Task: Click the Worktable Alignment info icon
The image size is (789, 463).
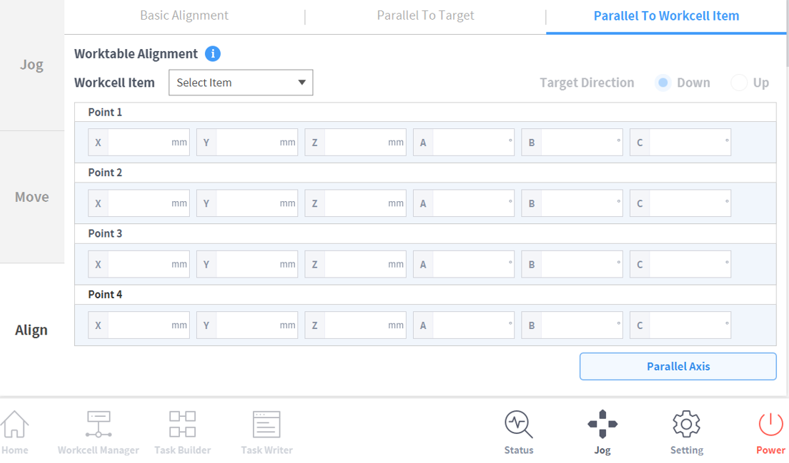Action: [212, 53]
